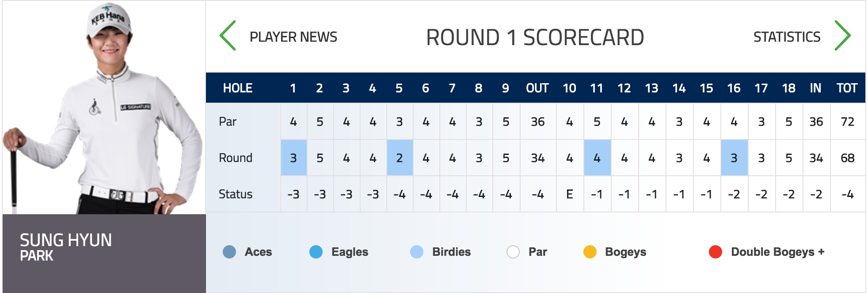The image size is (868, 293).
Task: Click the Bogeys legend yellow dot
Action: pyautogui.click(x=590, y=252)
